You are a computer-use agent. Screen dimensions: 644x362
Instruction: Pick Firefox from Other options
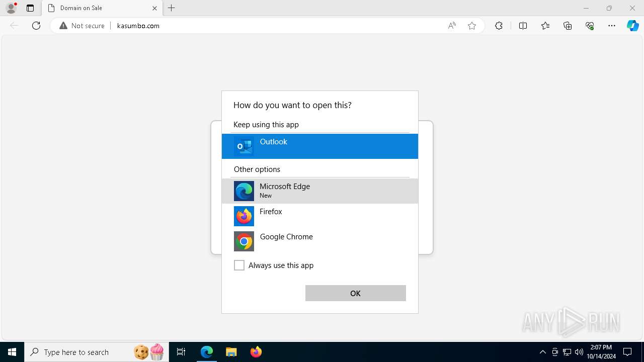[x=320, y=216]
